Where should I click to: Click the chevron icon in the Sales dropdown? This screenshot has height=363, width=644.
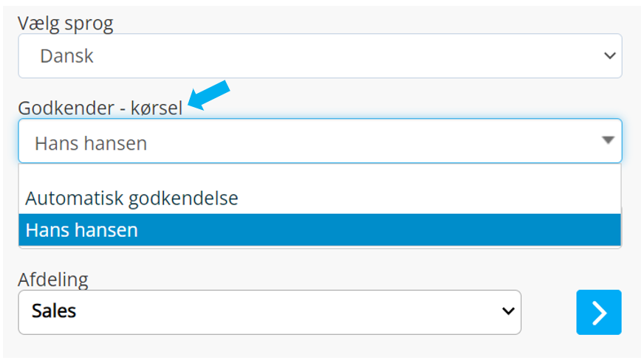click(x=508, y=311)
